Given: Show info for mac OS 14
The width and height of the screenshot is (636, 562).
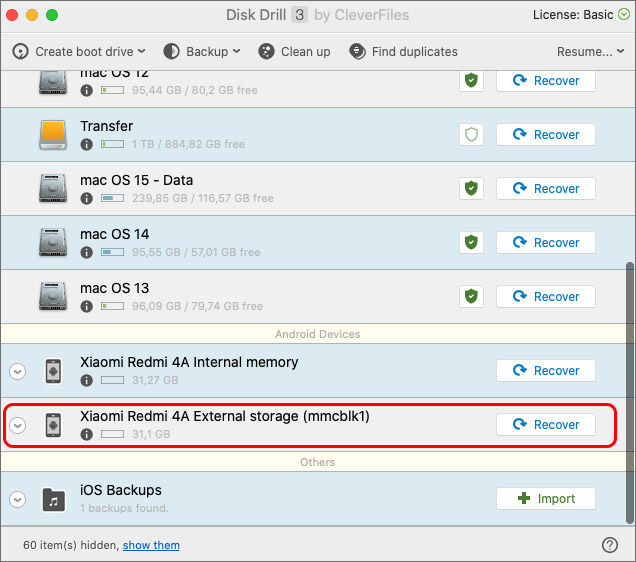Looking at the screenshot, I should pos(86,252).
